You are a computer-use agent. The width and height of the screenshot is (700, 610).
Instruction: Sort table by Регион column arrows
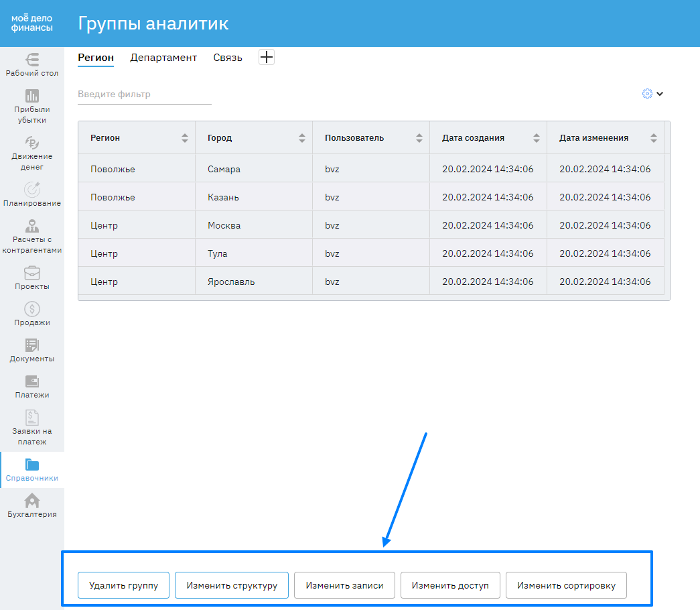(185, 138)
